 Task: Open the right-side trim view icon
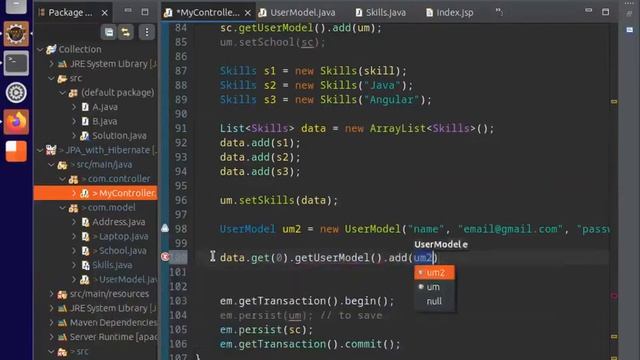click(x=630, y=30)
